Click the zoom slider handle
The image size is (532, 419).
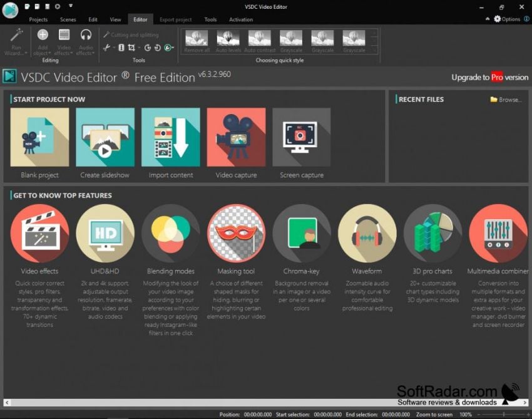504,414
